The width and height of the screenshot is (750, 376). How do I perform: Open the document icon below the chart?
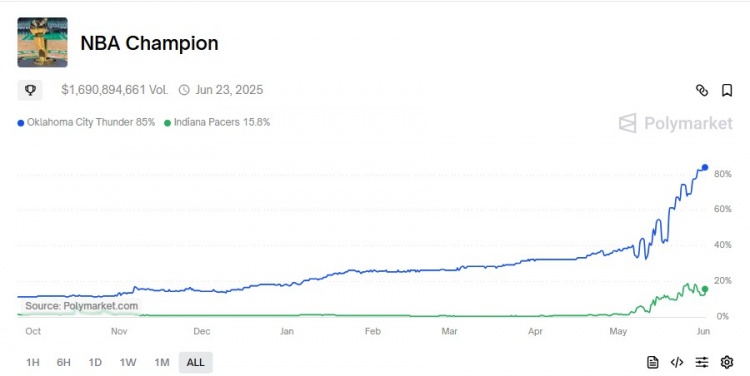click(x=652, y=362)
